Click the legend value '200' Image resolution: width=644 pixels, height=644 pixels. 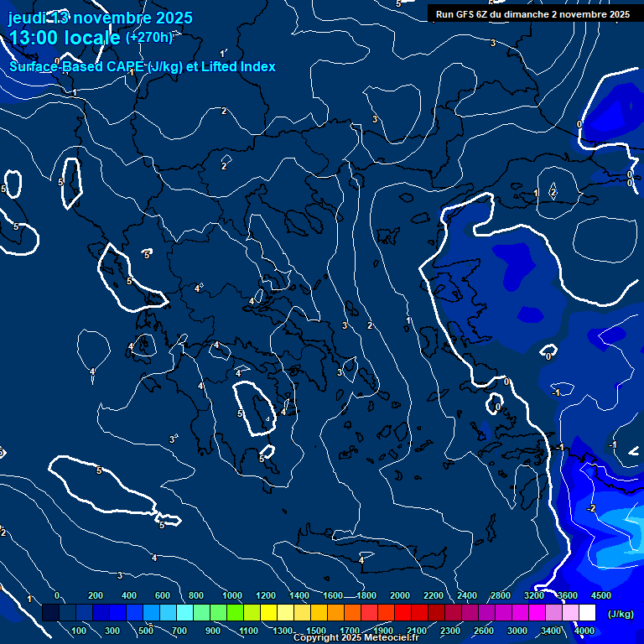point(96,595)
